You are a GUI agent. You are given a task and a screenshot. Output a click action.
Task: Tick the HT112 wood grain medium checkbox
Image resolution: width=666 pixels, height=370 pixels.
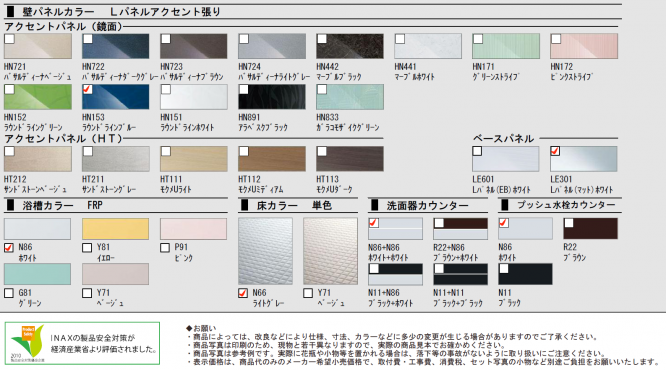point(244,151)
